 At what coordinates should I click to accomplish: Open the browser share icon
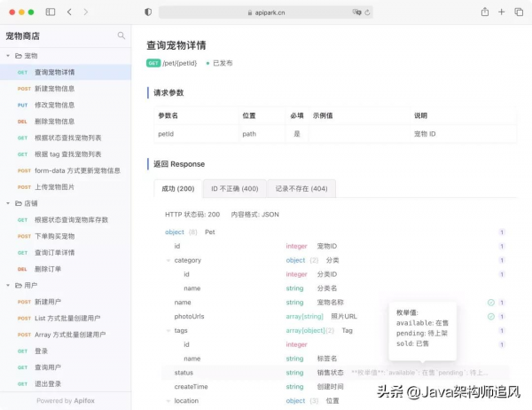point(485,12)
